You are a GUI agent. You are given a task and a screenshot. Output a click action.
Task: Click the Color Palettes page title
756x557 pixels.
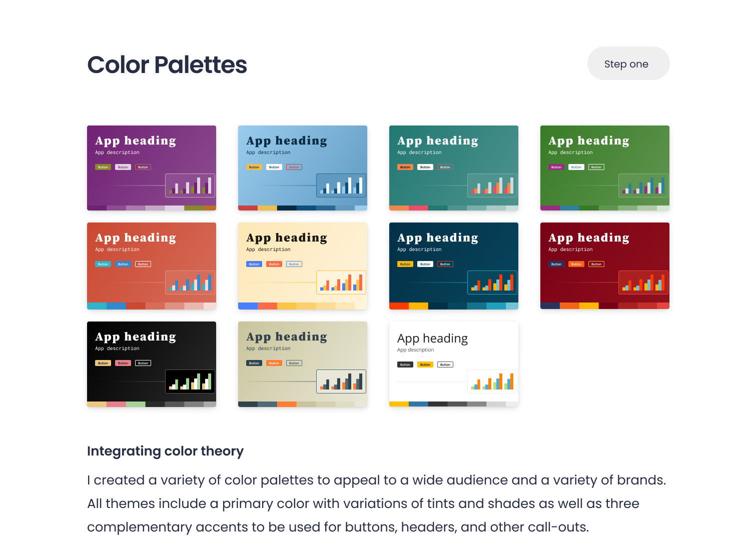pyautogui.click(x=167, y=64)
